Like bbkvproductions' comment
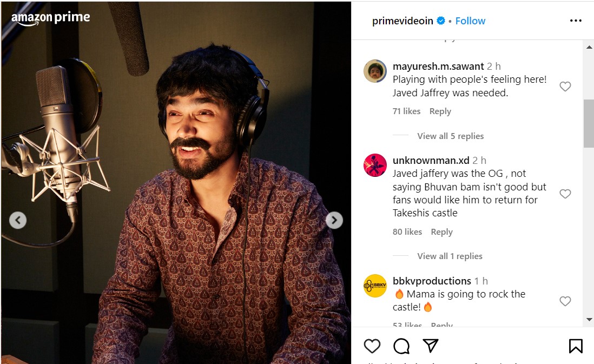Viewport: 594px width, 364px height. (x=565, y=301)
